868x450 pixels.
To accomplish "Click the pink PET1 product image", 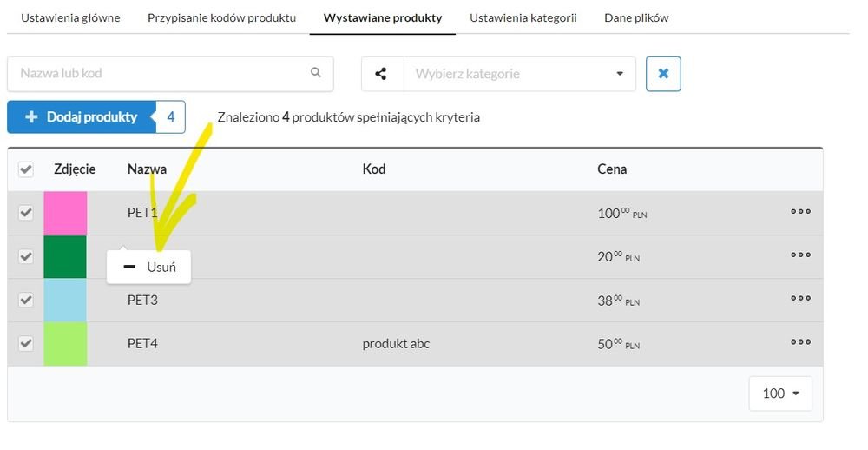I will coord(65,214).
